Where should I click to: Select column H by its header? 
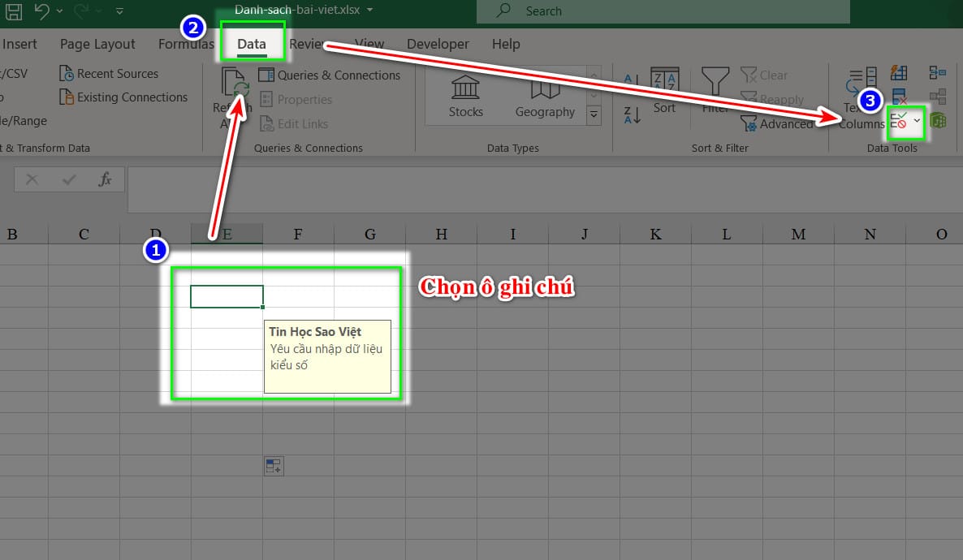click(x=441, y=234)
